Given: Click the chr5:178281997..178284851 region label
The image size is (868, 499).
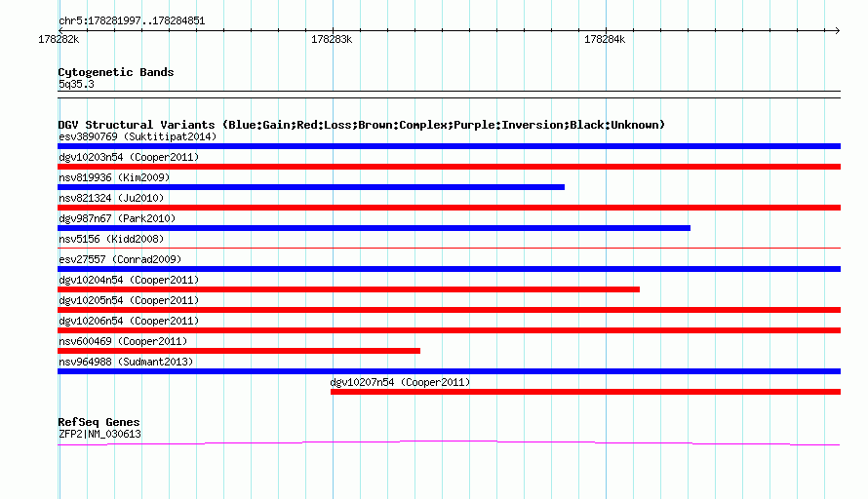Looking at the screenshot, I should pyautogui.click(x=132, y=21).
